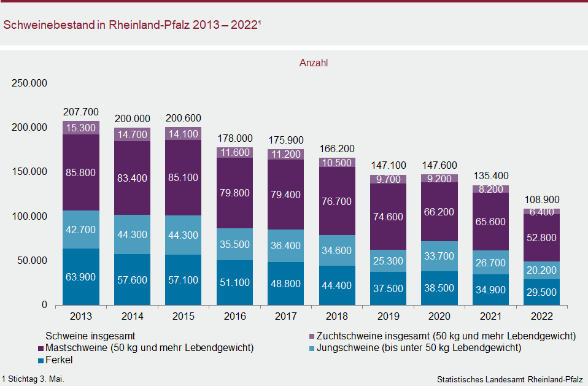The image size is (588, 386).
Task: Click the x-axis year label 2019
Action: pos(389,316)
